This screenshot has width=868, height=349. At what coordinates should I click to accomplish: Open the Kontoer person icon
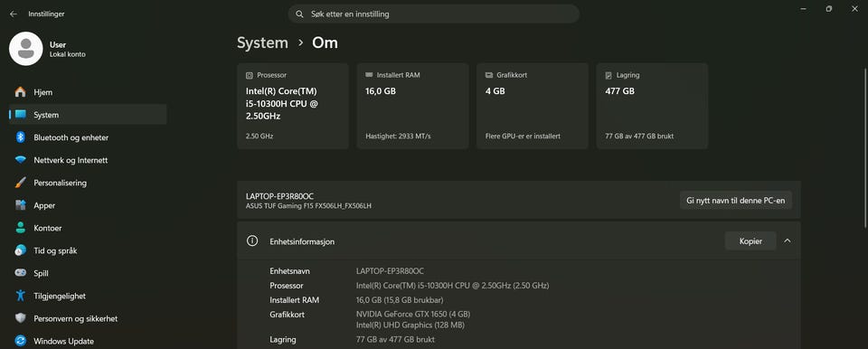click(x=21, y=228)
